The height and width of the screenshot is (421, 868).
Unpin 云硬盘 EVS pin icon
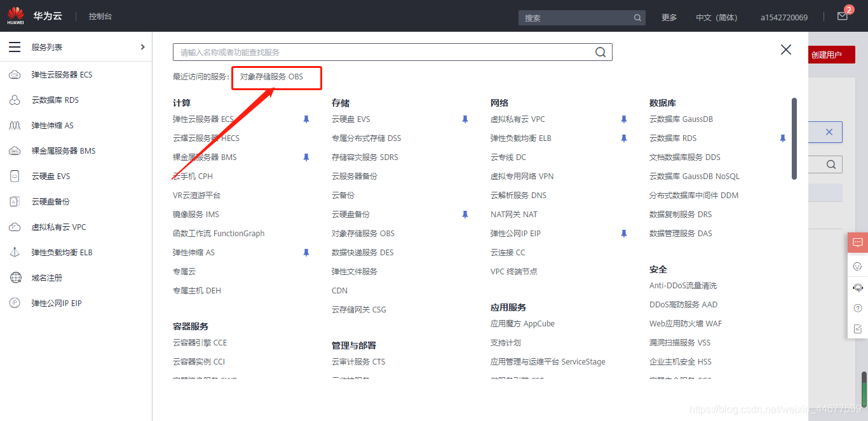click(x=465, y=119)
